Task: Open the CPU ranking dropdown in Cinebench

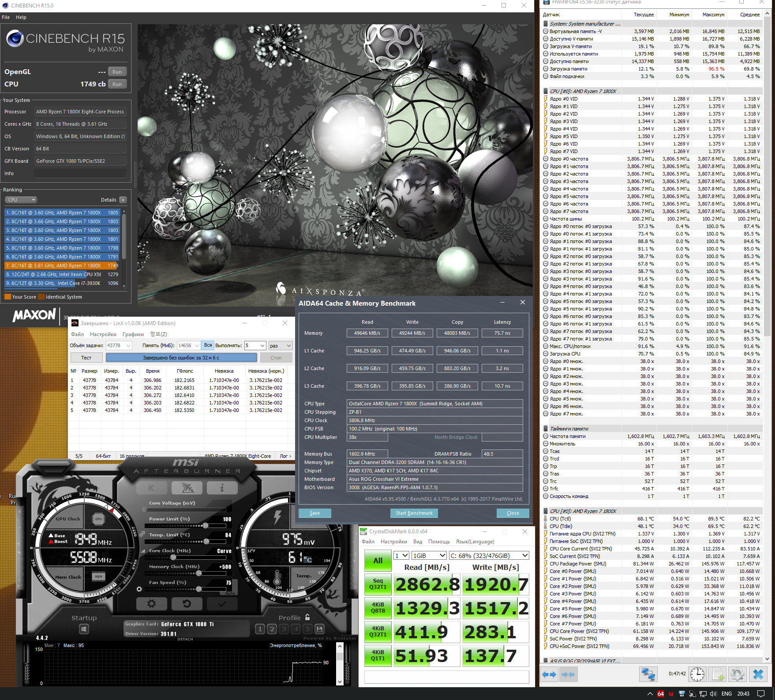Action: 21,200
